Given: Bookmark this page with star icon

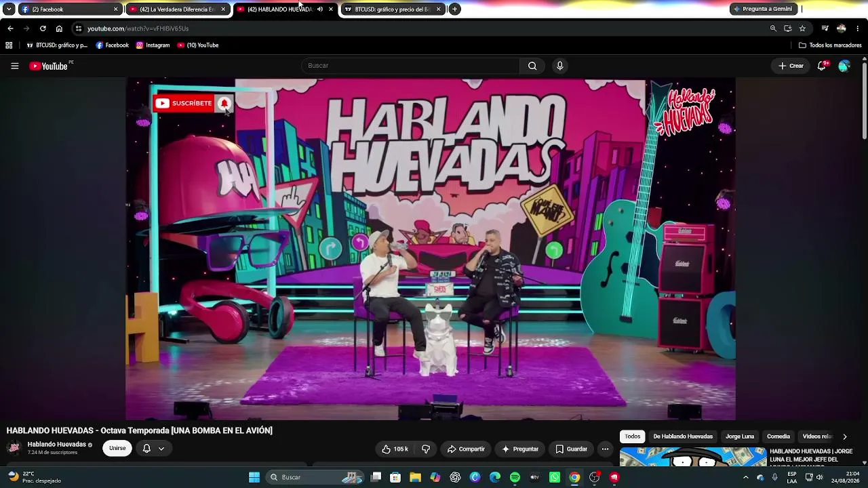Looking at the screenshot, I should [802, 28].
